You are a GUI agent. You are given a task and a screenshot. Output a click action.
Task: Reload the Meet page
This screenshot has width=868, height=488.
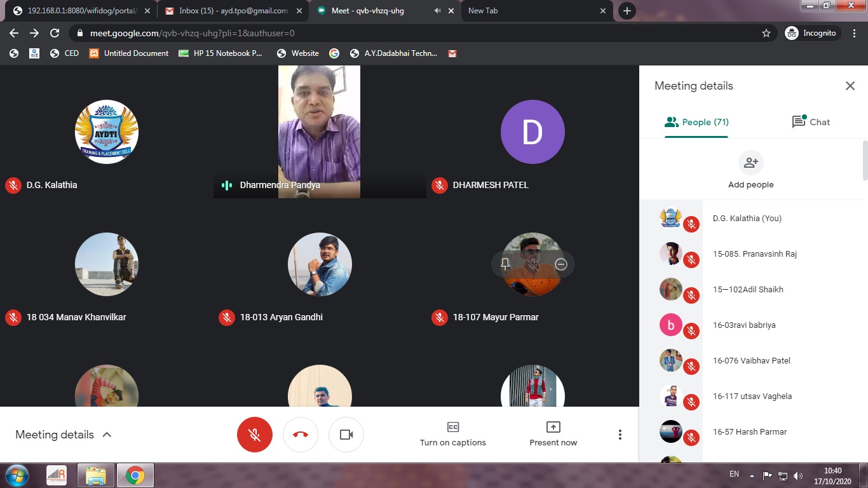point(55,33)
